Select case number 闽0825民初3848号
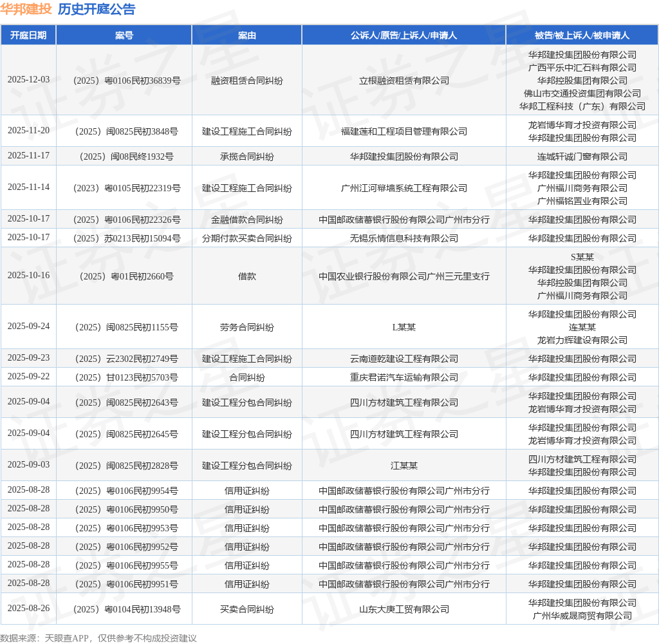Screen dimensions: 659x644 [127, 131]
